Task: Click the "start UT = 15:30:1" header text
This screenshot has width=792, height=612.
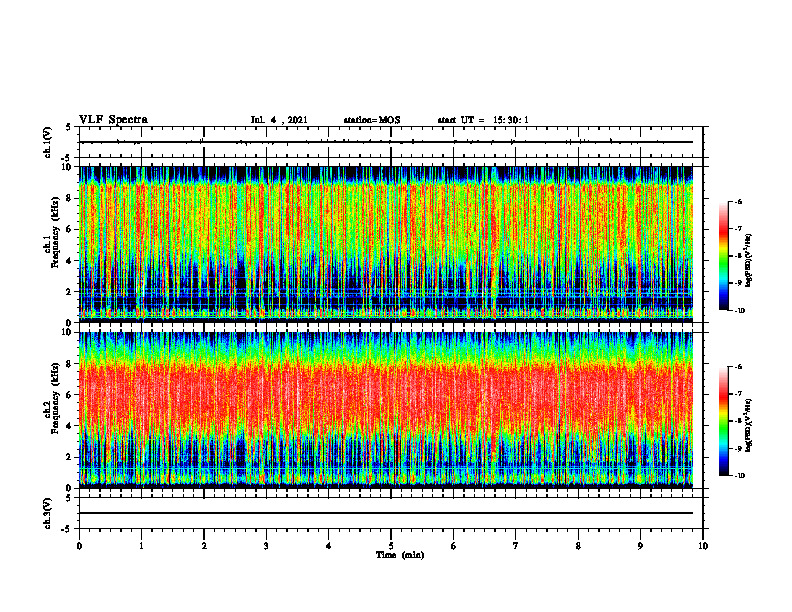Action: click(483, 120)
